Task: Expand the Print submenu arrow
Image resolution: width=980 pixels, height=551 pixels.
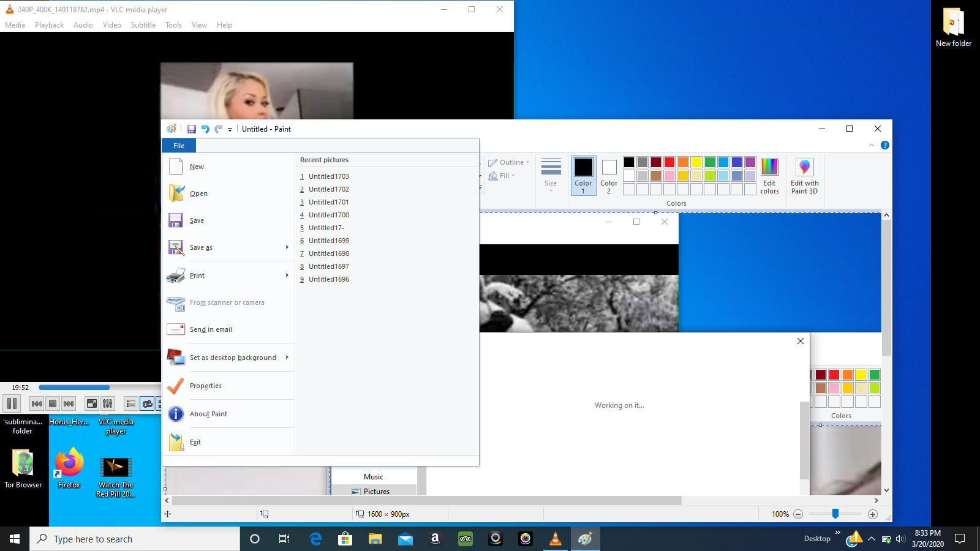Action: pos(287,275)
